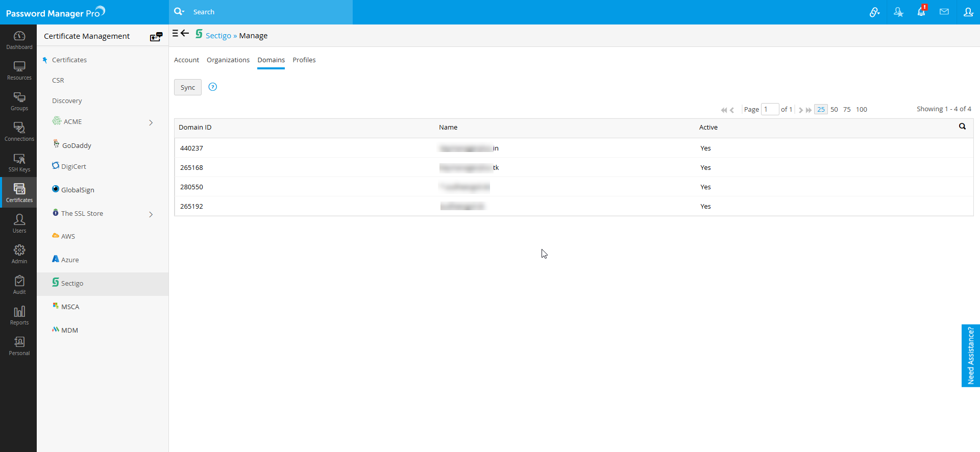Open the help question mark icon
This screenshot has height=452, width=980.
tap(213, 87)
